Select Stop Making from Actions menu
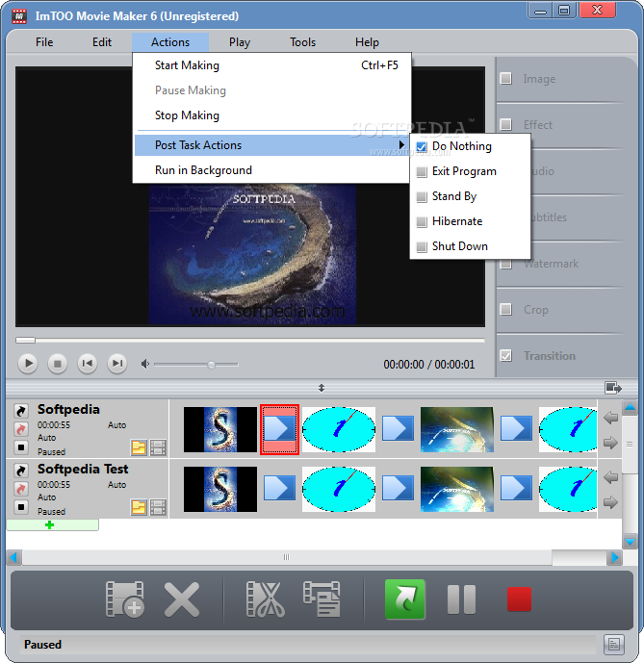This screenshot has height=663, width=644. [271, 115]
